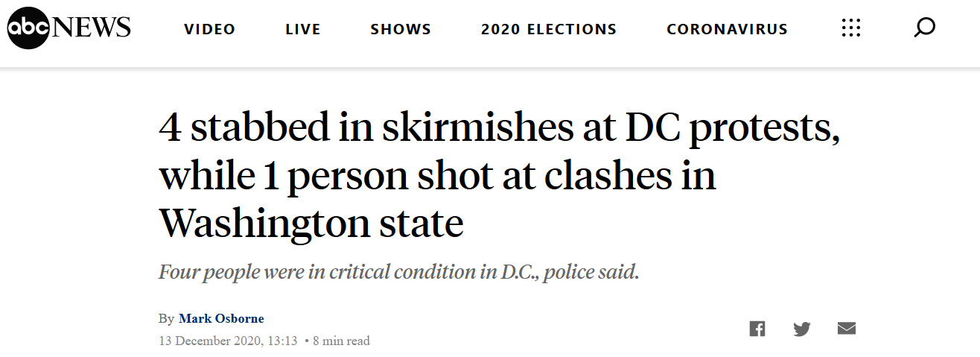The width and height of the screenshot is (980, 357).
Task: Open the VIDEO section
Action: pyautogui.click(x=210, y=30)
